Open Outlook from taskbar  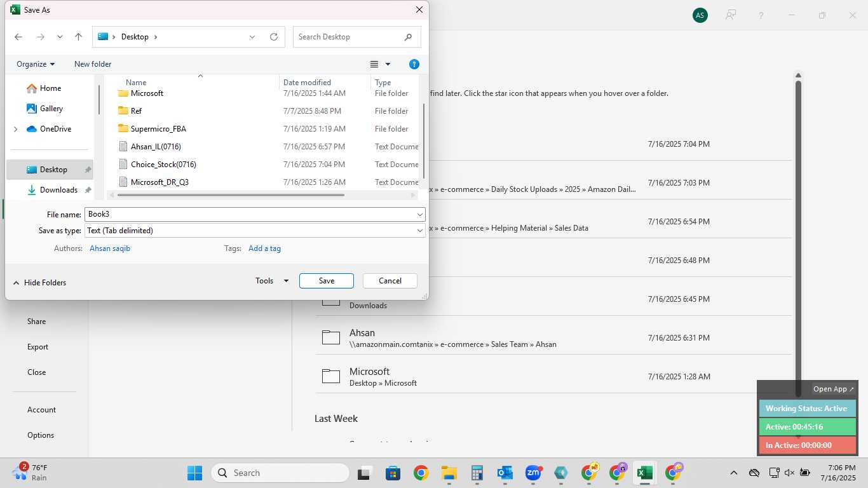pyautogui.click(x=505, y=473)
